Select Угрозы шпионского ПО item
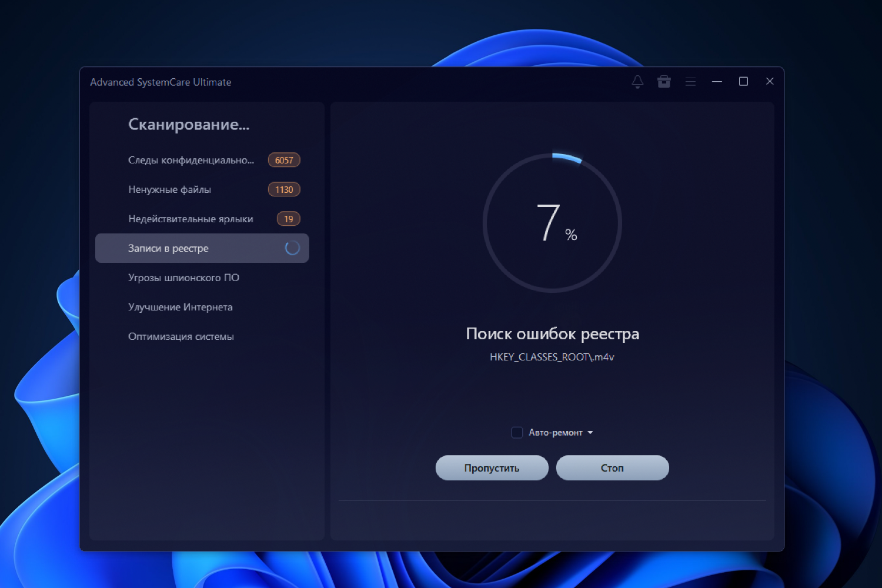Image resolution: width=882 pixels, height=588 pixels. [202, 278]
